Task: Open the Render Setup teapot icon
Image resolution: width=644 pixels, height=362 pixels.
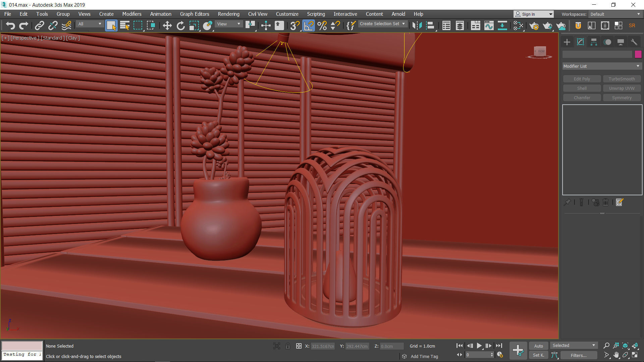Action: pyautogui.click(x=534, y=26)
